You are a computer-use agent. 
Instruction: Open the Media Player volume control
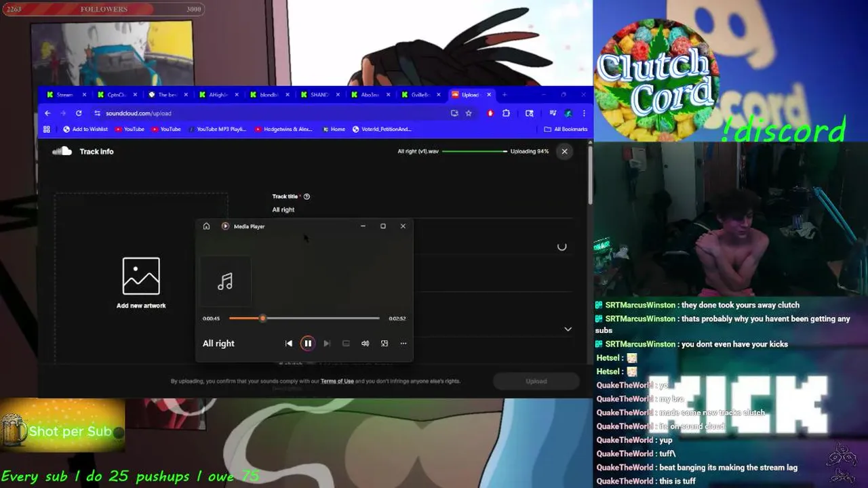365,344
